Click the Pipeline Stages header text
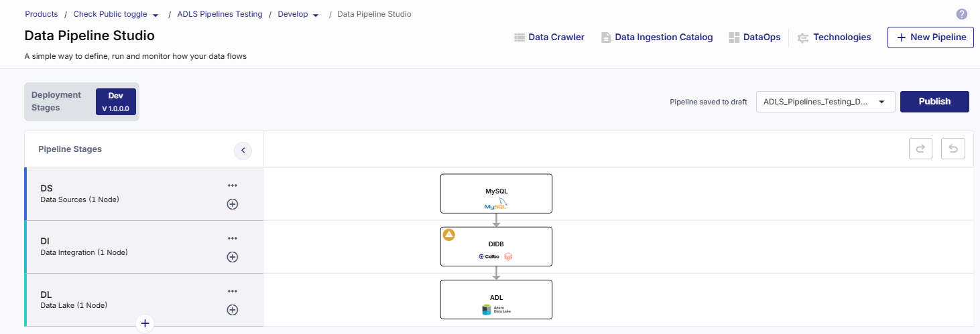 [x=70, y=149]
